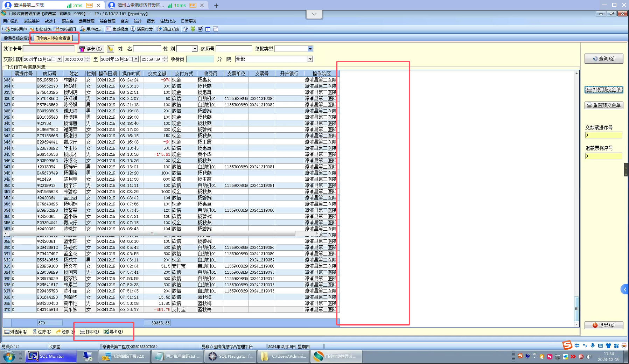Screen dimensions: 629x364
Task: Click the 补打预交金单 button
Action: pos(604,90)
